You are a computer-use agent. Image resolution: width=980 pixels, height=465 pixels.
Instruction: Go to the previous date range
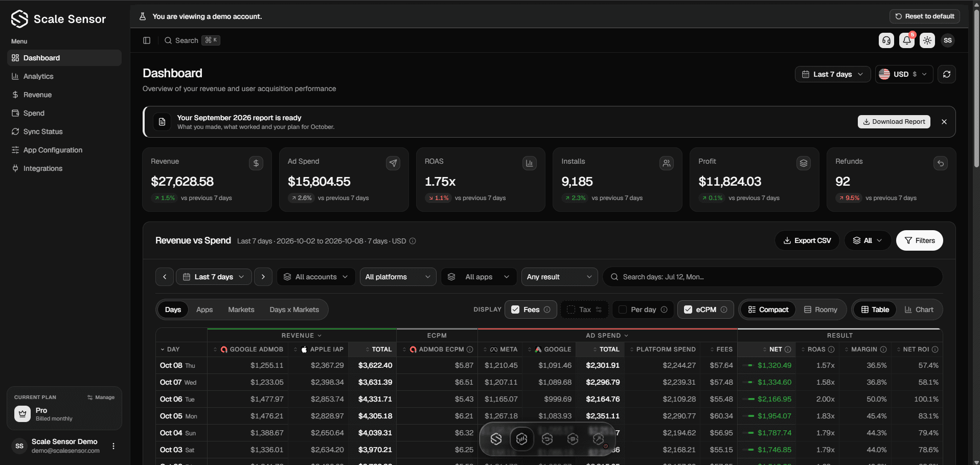coord(165,277)
